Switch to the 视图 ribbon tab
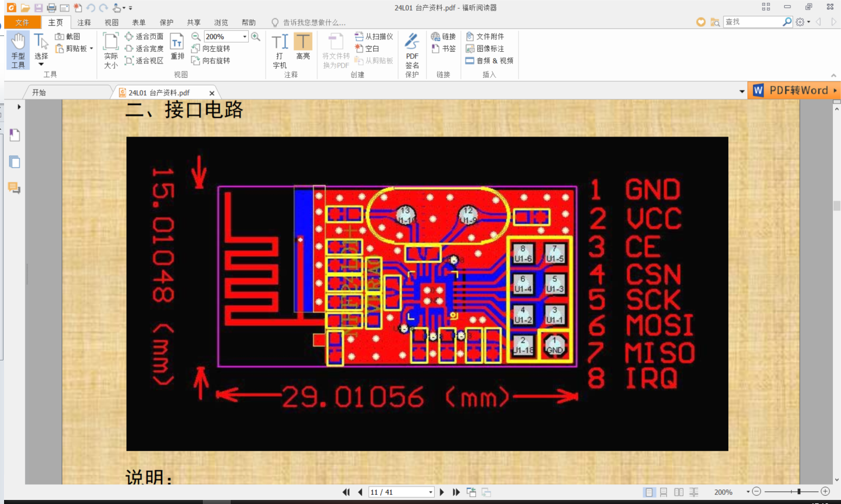This screenshot has height=504, width=841. 112,23
